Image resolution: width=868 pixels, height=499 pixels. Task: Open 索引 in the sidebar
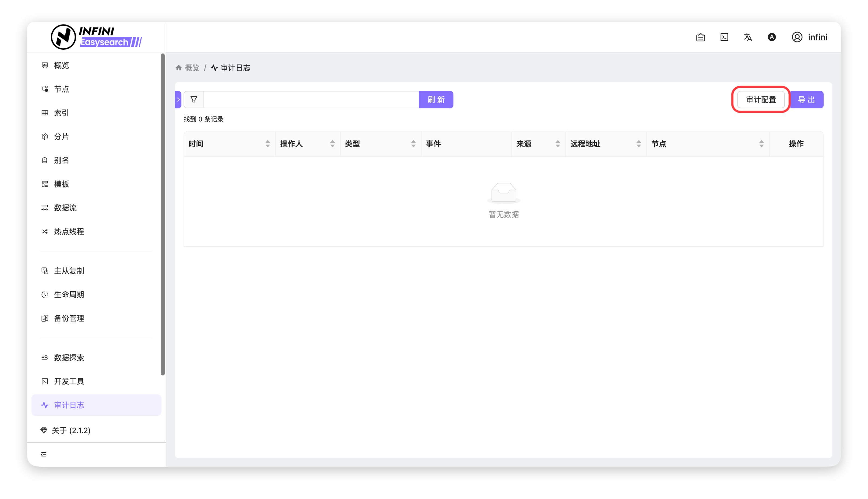(62, 113)
